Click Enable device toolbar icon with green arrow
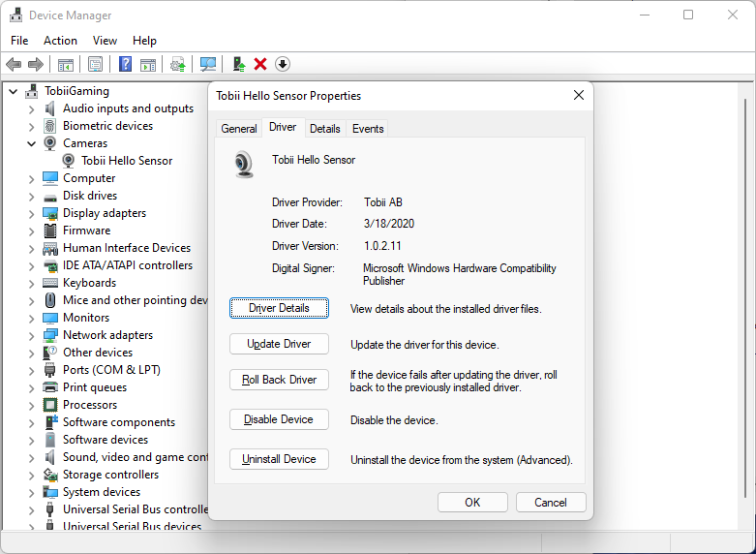The width and height of the screenshot is (756, 554). pos(239,64)
